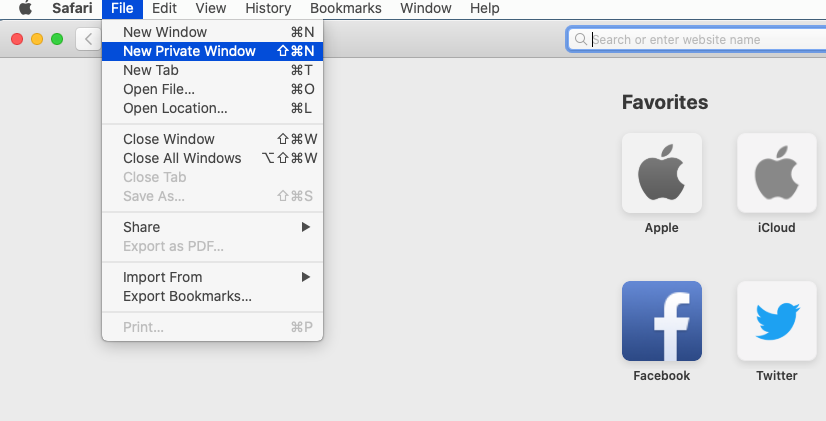The image size is (826, 421).
Task: Click the search or address field
Action: 696,40
